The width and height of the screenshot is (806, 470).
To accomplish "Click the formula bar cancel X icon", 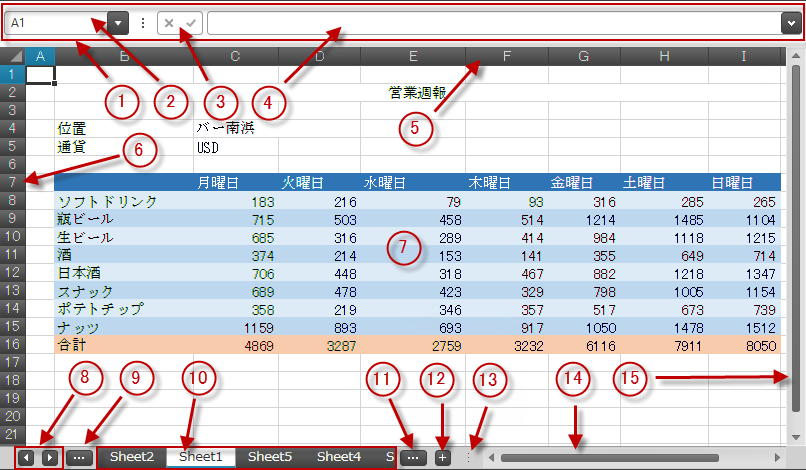I will [170, 23].
